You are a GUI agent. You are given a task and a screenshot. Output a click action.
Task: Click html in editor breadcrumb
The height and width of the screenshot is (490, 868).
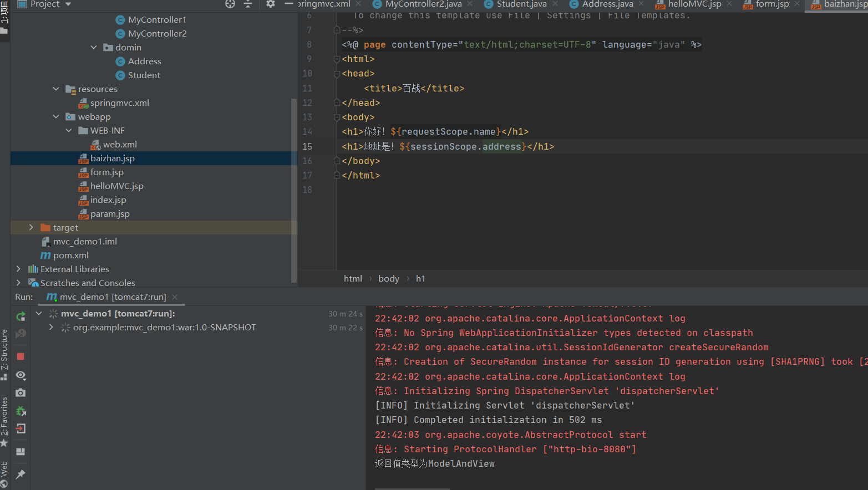coord(353,278)
